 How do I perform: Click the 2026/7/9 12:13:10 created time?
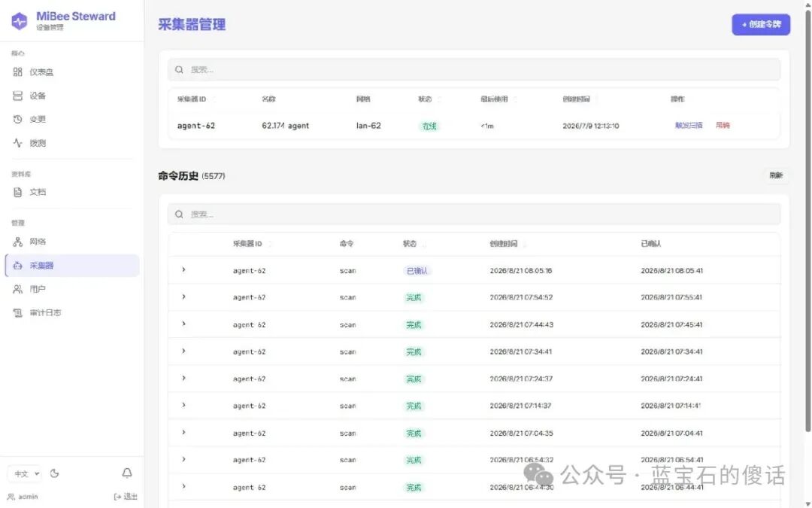pyautogui.click(x=591, y=126)
